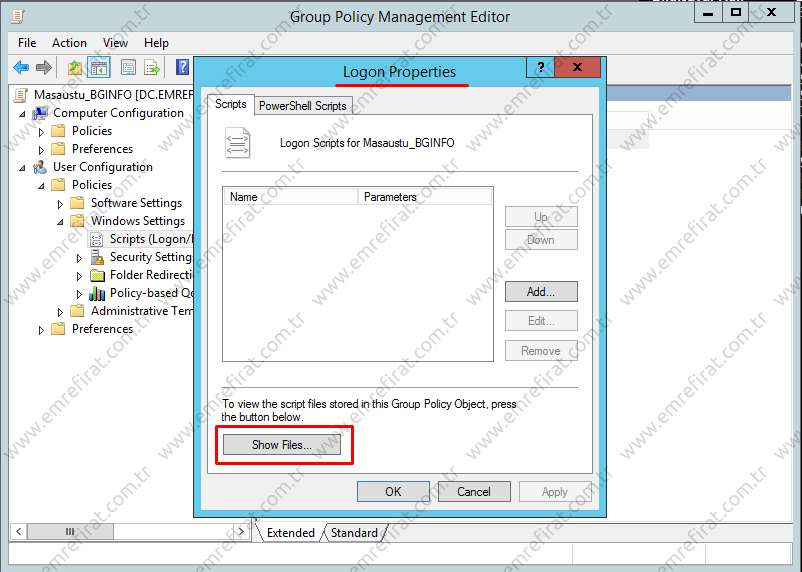This screenshot has width=802, height=572.
Task: Click the Export List toolbar icon
Action: (x=153, y=68)
